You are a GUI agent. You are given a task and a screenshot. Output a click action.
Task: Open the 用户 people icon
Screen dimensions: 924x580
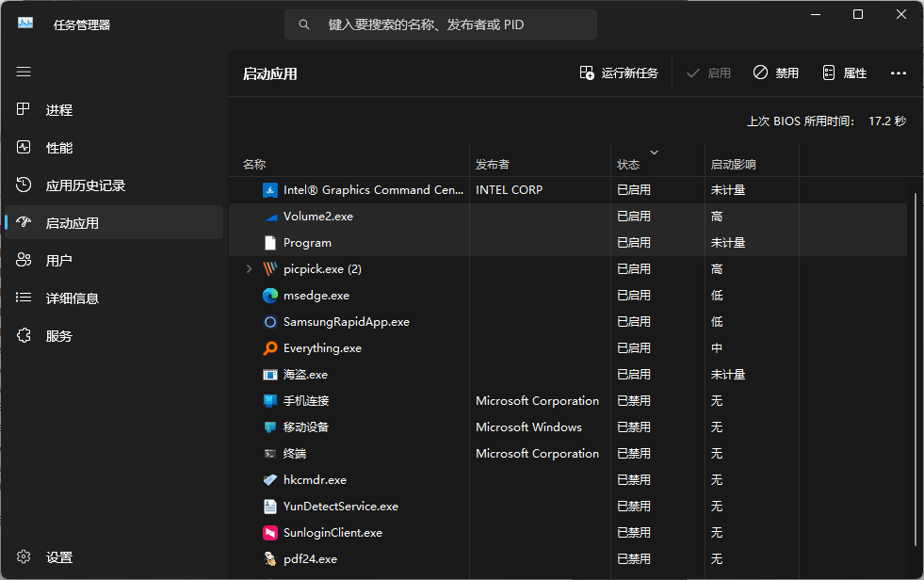23,260
